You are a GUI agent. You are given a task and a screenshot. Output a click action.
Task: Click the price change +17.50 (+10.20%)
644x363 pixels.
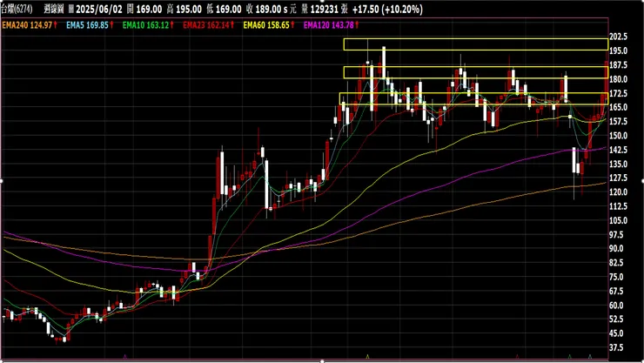[387, 9]
